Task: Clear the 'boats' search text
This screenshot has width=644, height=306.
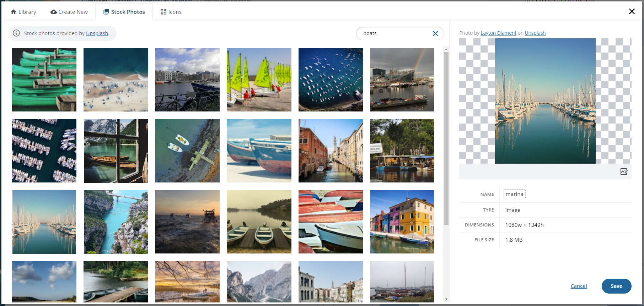Action: [435, 33]
